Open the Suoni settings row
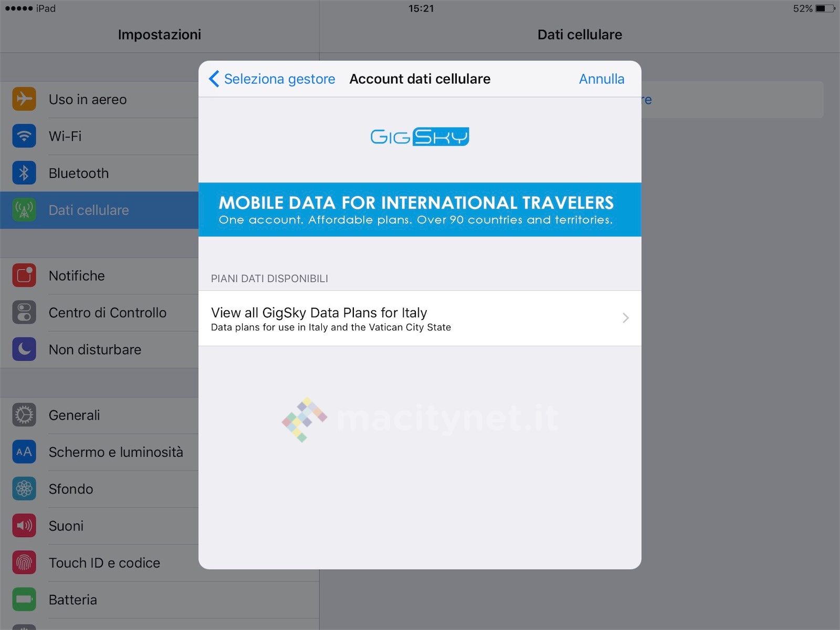Image resolution: width=840 pixels, height=630 pixels. click(x=99, y=526)
